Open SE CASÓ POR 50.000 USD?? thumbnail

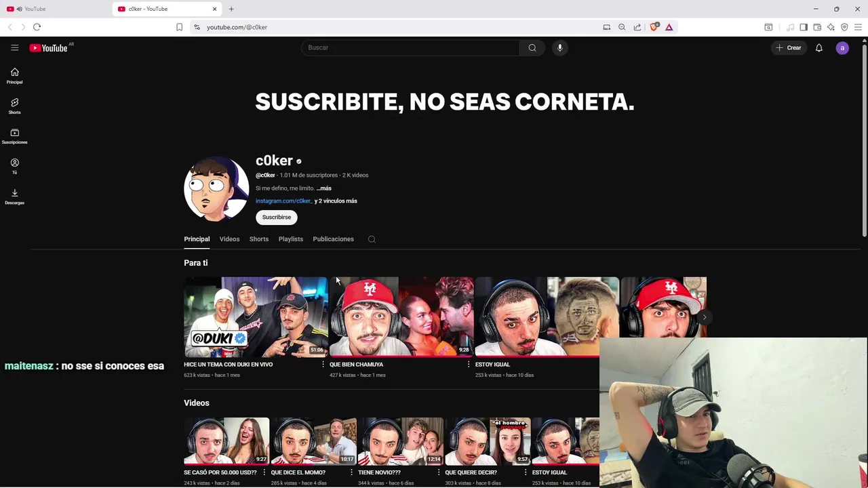pyautogui.click(x=226, y=441)
